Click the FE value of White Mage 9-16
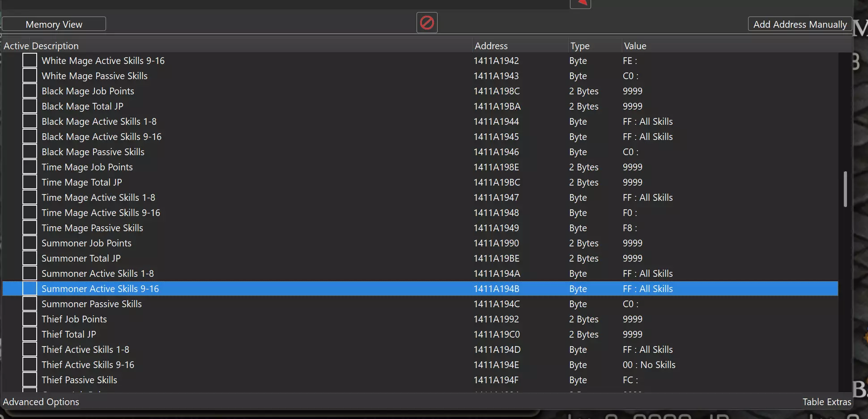Screen dimensions: 868x419 (630, 60)
